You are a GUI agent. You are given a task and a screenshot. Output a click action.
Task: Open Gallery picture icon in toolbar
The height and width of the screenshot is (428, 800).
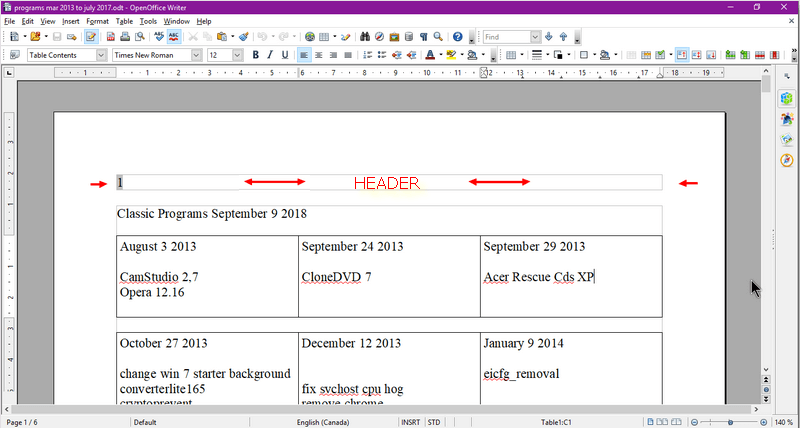(x=394, y=37)
